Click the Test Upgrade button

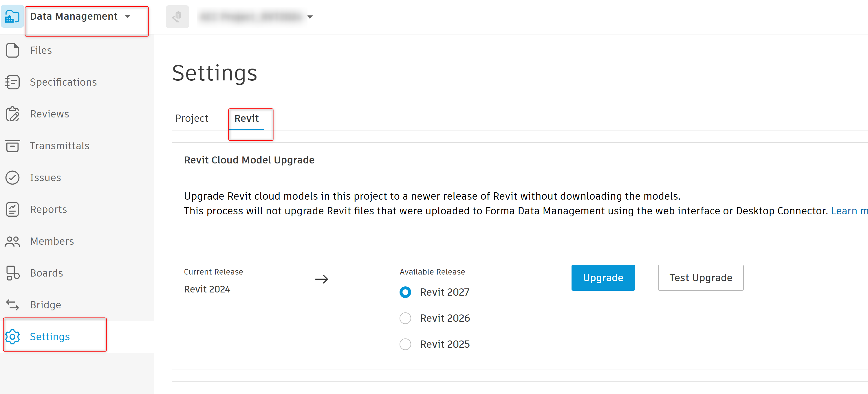[x=701, y=278]
